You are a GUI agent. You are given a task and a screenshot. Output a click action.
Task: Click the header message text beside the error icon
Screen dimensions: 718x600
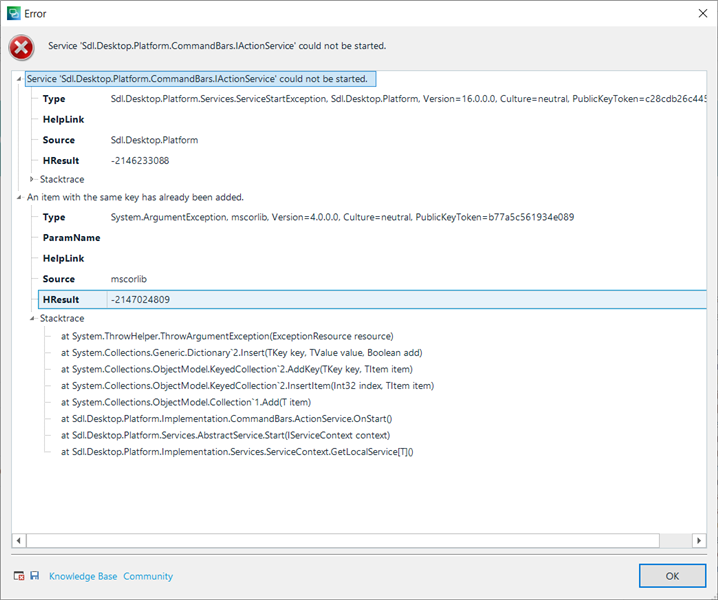[x=217, y=46]
